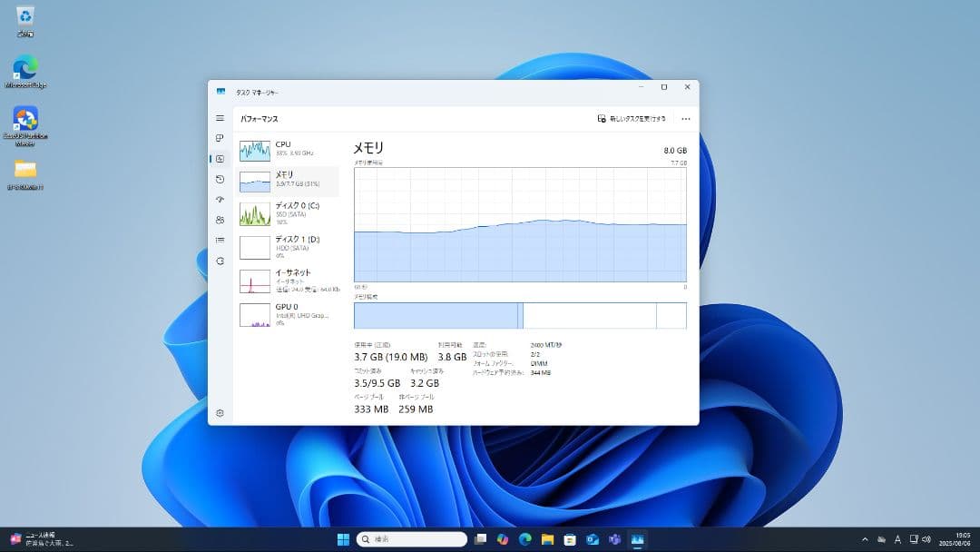Expand hidden icons in the system tray
This screenshot has height=552, width=980.
click(863, 538)
